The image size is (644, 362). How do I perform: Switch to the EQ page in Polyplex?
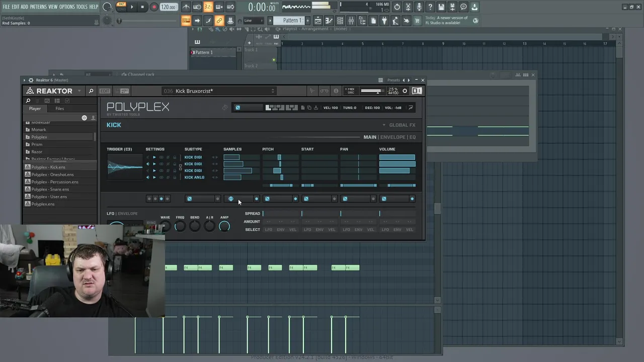tap(413, 137)
